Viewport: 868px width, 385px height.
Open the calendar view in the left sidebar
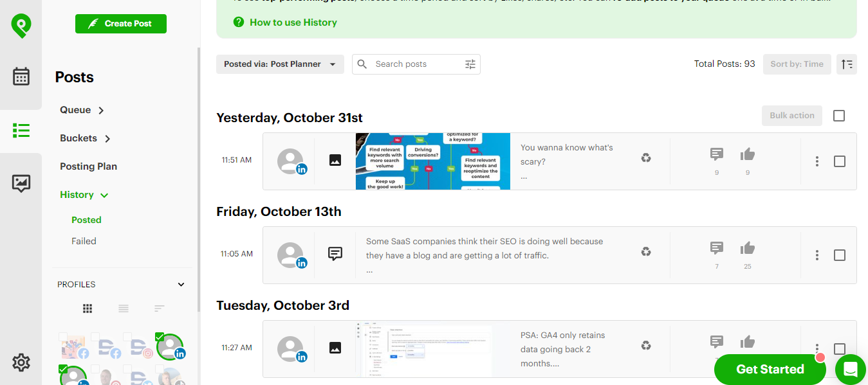(x=21, y=76)
